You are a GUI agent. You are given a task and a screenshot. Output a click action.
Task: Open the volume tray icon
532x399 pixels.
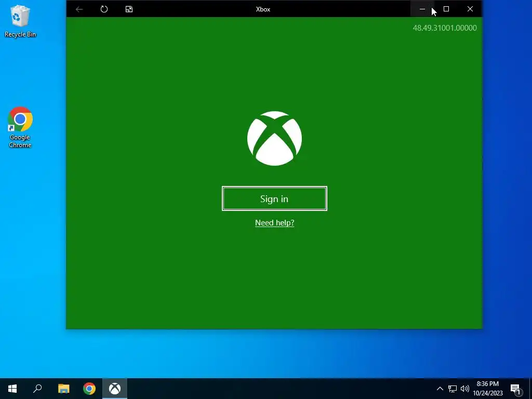pos(465,389)
